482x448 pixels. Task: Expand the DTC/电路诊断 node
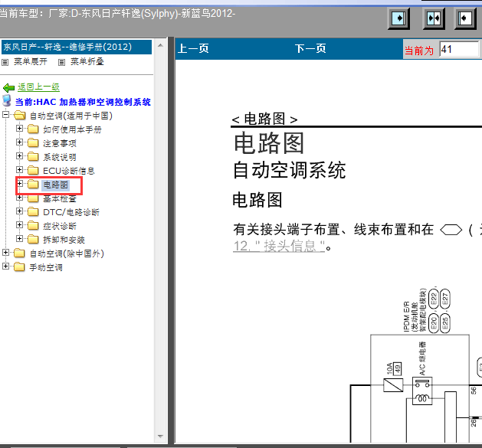click(19, 211)
